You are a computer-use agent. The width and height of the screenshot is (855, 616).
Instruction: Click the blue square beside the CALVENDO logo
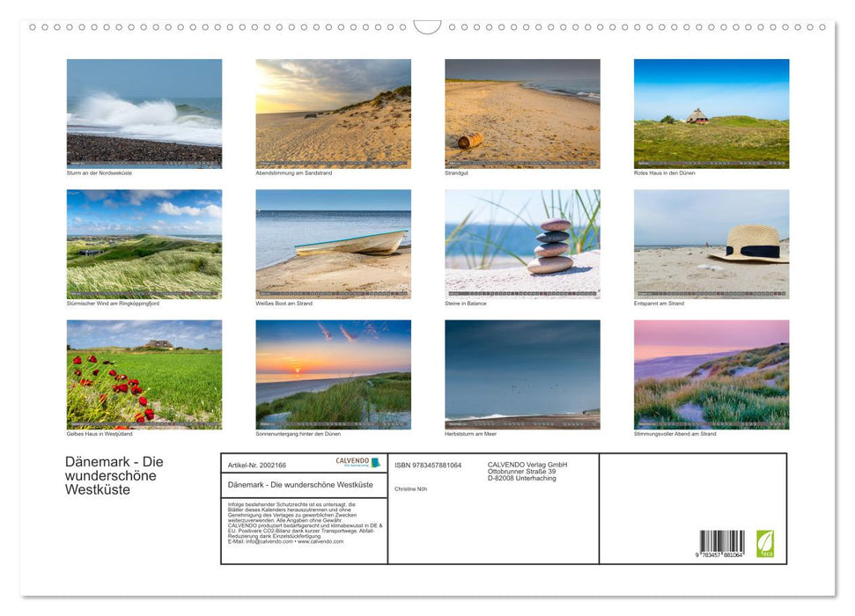[376, 462]
